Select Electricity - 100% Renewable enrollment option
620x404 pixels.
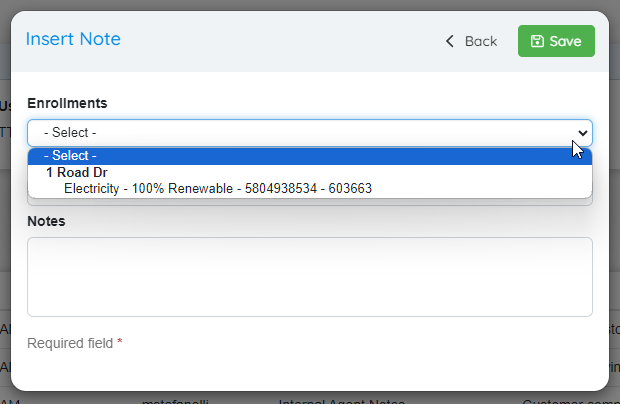(x=218, y=189)
